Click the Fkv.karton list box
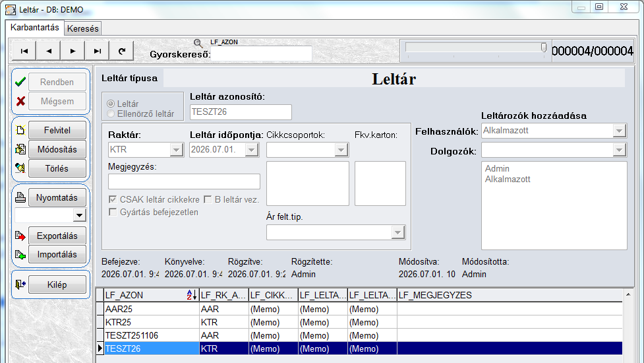 pos(380,183)
